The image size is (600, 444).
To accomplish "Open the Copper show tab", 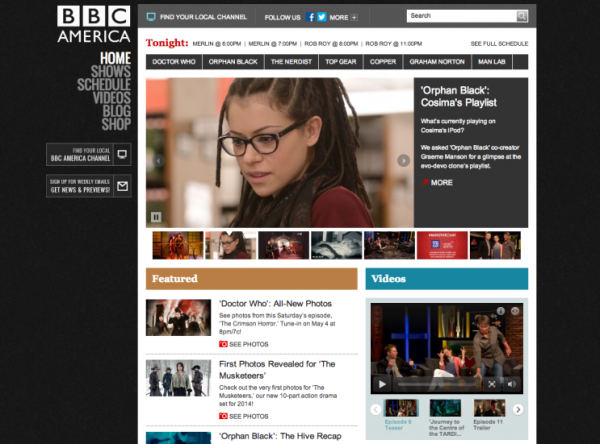I will (x=383, y=62).
